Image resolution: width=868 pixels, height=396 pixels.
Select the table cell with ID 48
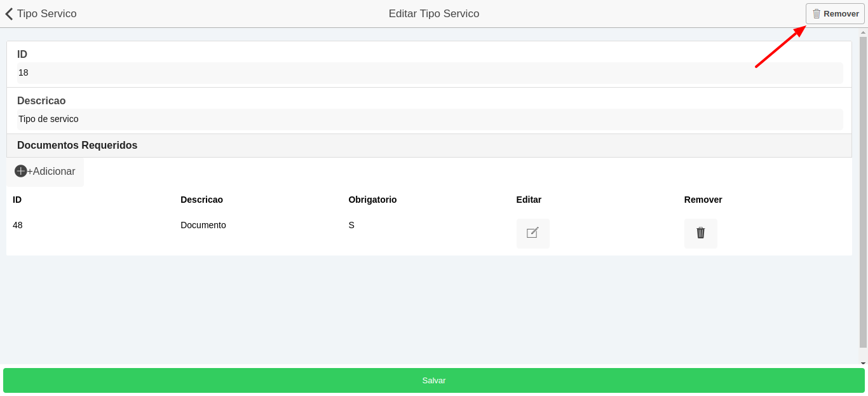18,225
